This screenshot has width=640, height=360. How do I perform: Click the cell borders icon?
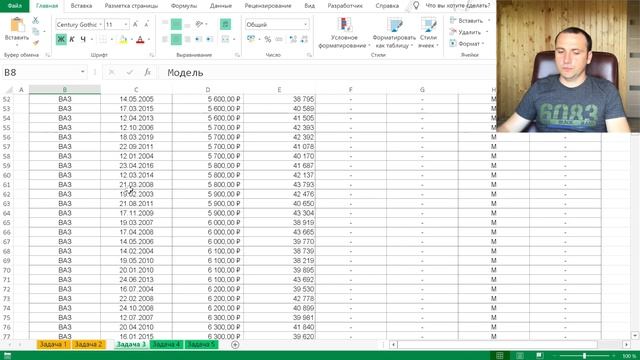tap(102, 39)
